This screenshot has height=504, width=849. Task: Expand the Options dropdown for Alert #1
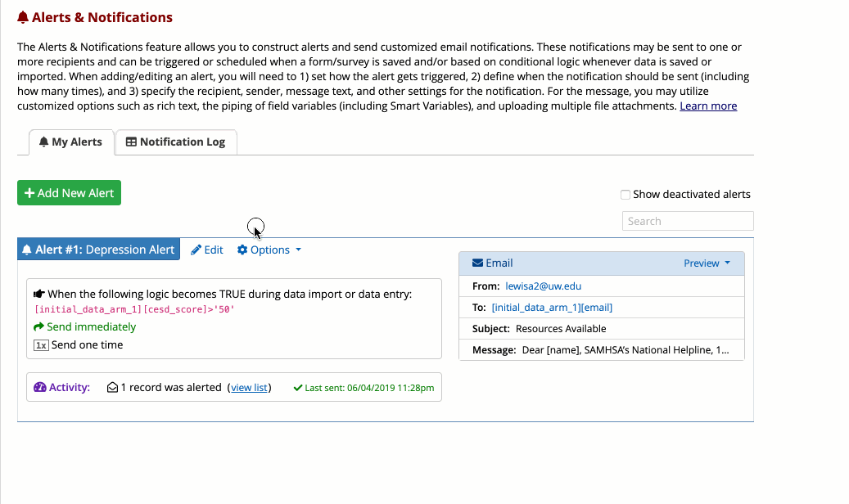pyautogui.click(x=269, y=250)
